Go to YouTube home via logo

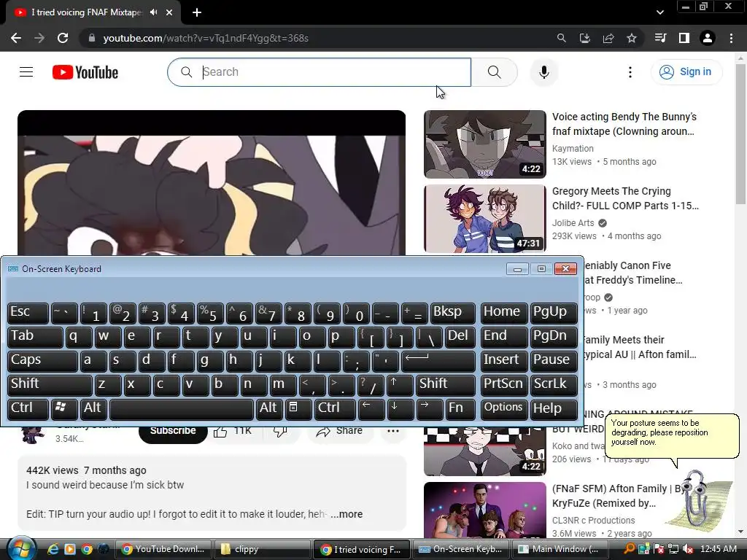coord(85,72)
